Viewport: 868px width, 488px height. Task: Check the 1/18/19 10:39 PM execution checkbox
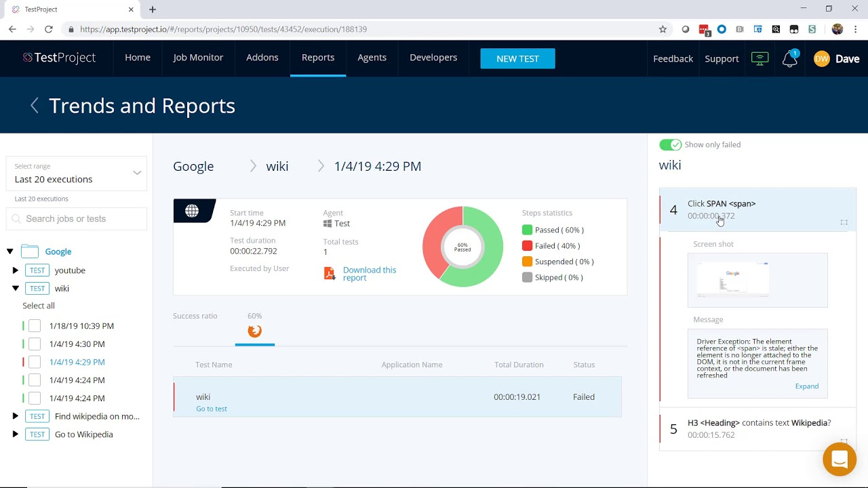tap(35, 326)
